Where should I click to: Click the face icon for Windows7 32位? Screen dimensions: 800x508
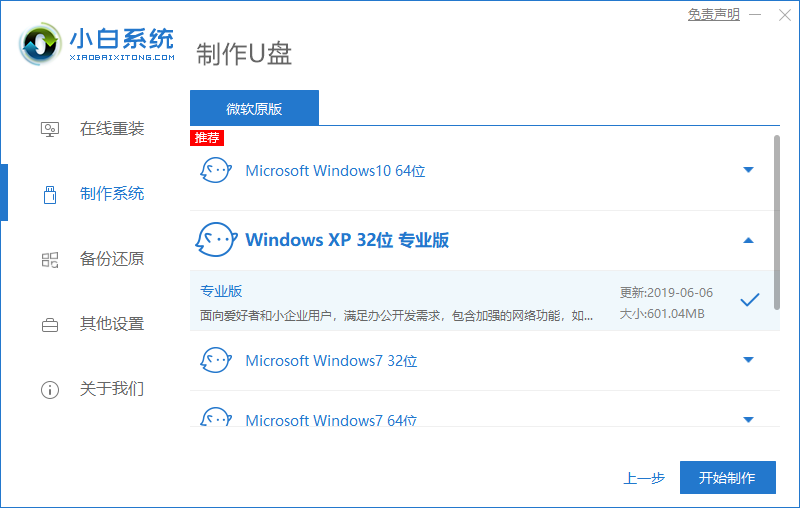tap(216, 360)
